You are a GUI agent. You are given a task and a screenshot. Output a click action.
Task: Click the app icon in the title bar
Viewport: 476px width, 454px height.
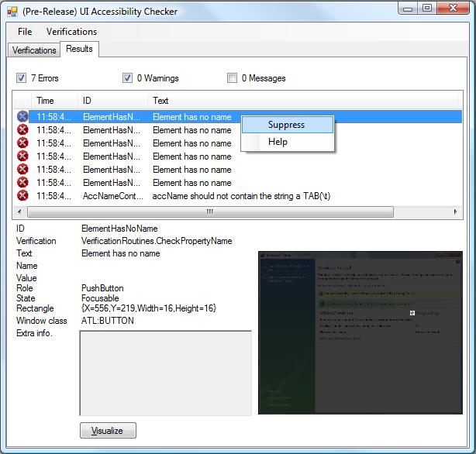(12, 12)
